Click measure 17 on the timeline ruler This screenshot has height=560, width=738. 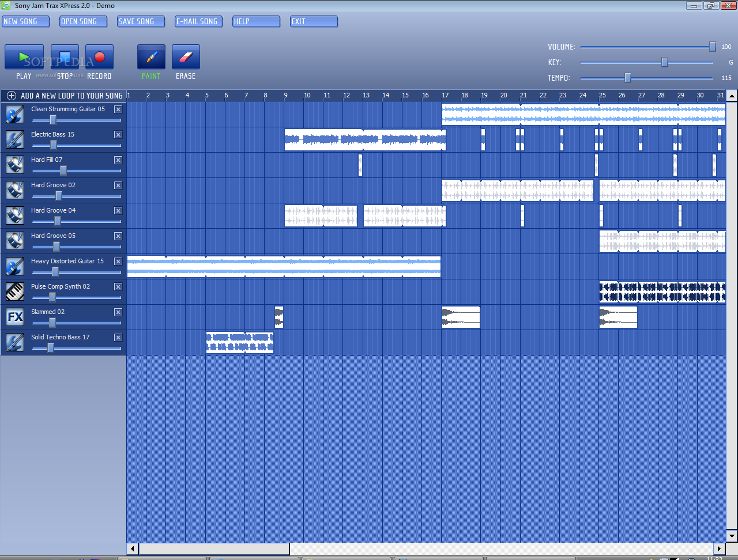click(x=445, y=96)
